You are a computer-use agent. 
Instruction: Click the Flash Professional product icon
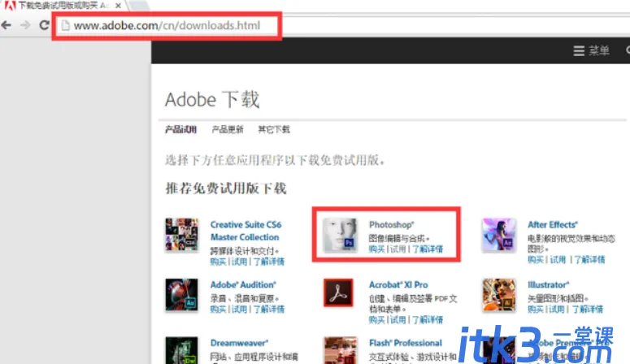[x=341, y=350]
